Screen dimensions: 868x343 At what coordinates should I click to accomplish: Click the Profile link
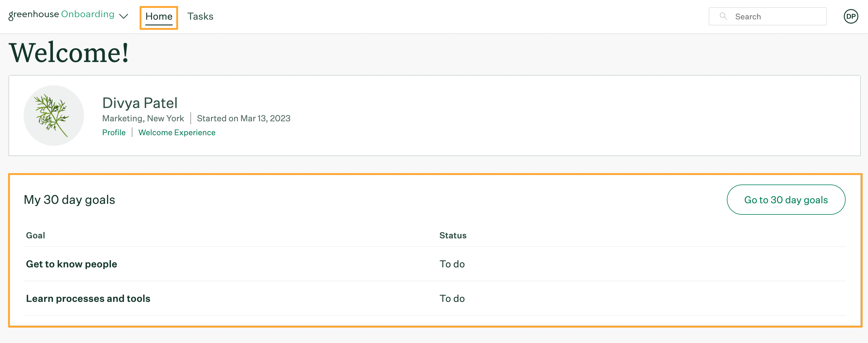coord(113,132)
